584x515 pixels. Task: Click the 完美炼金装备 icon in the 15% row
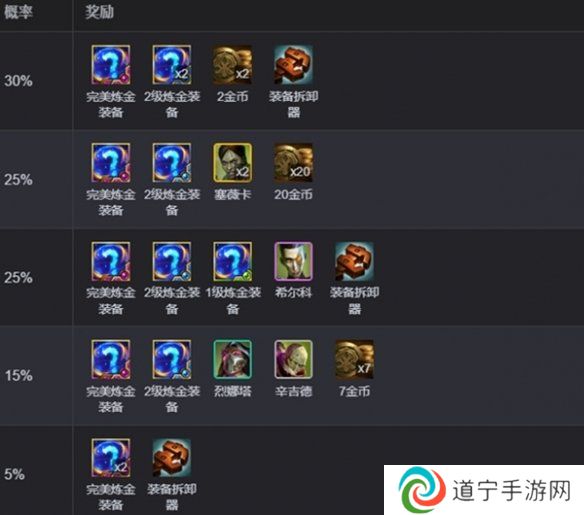111,359
